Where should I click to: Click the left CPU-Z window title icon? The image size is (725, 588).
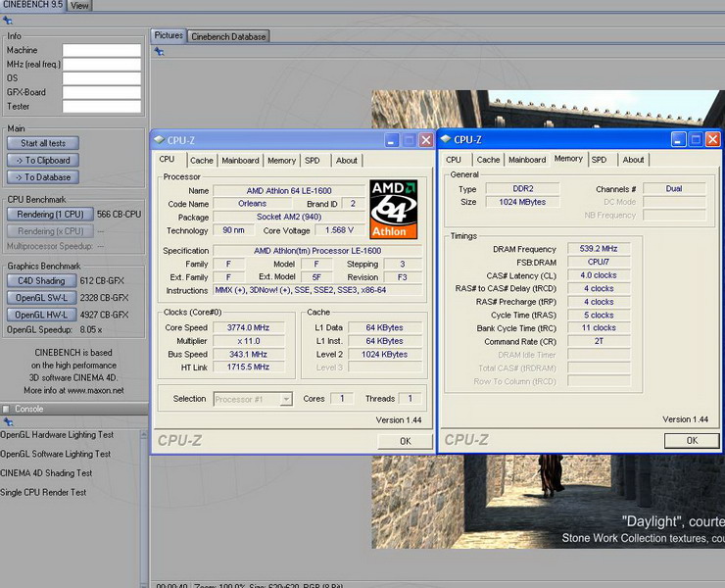tap(160, 140)
